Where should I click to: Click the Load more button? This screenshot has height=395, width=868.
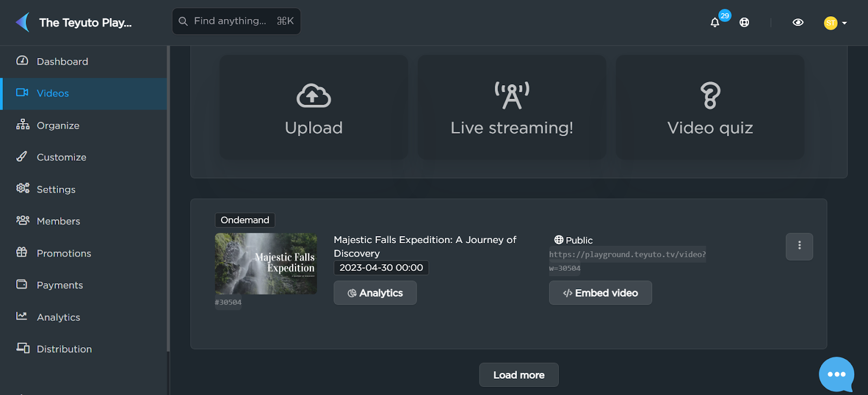click(519, 375)
